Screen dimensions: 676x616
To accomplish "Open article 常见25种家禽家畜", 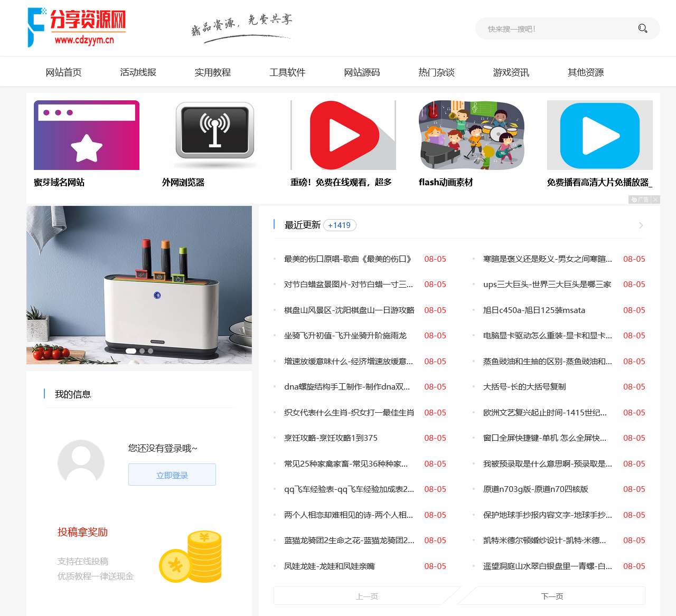I will (346, 463).
